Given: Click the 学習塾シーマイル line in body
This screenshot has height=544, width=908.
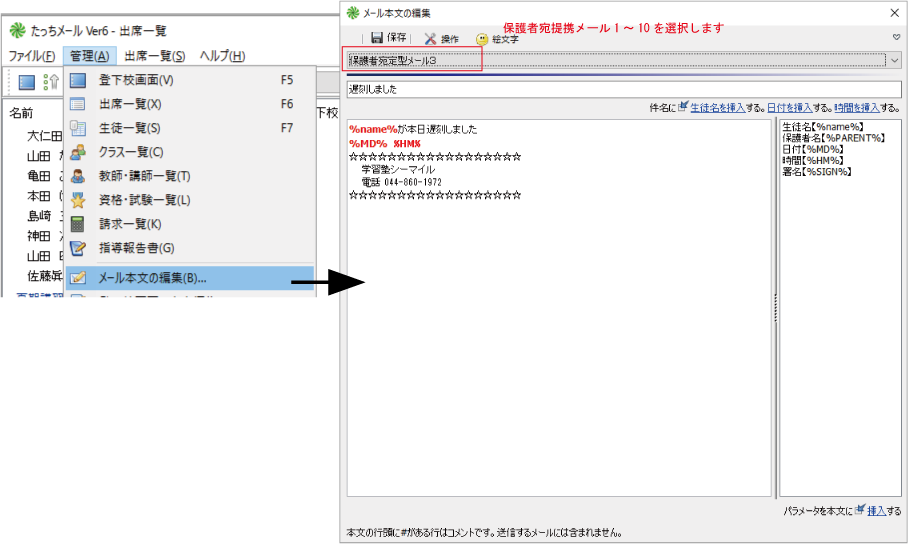Looking at the screenshot, I should pyautogui.click(x=398, y=169).
